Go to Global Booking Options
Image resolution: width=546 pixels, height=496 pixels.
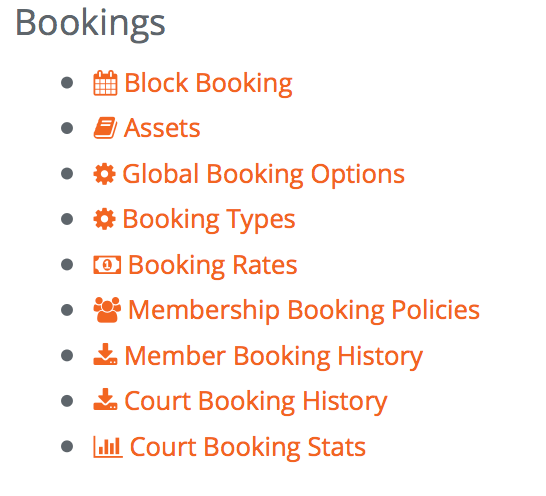[263, 174]
